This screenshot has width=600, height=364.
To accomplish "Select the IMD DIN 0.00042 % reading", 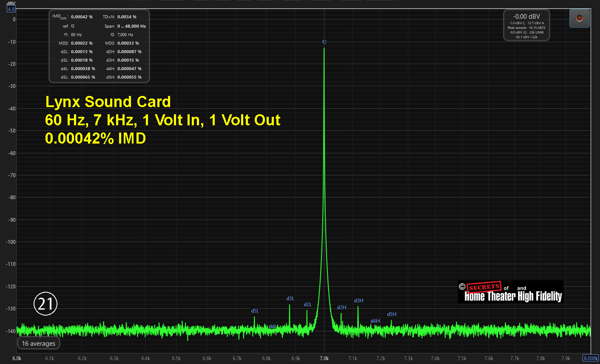I will (72, 17).
